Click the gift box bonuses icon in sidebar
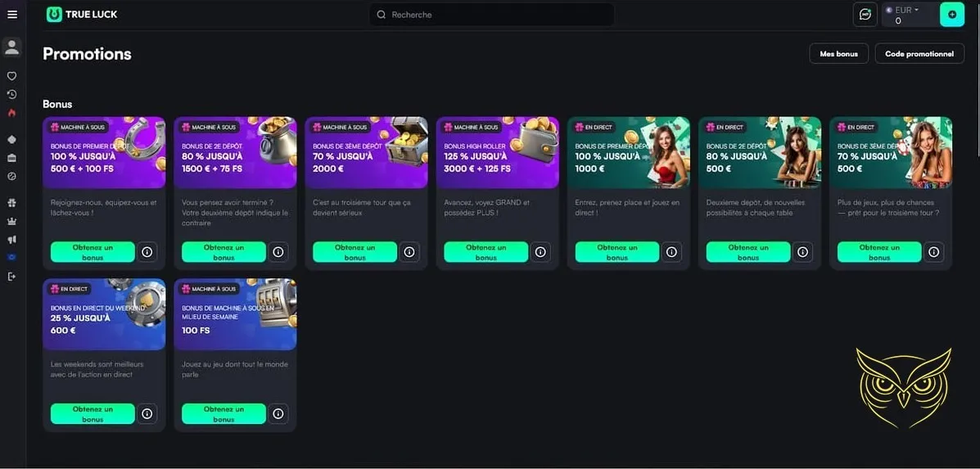This screenshot has height=469, width=980. (12, 203)
